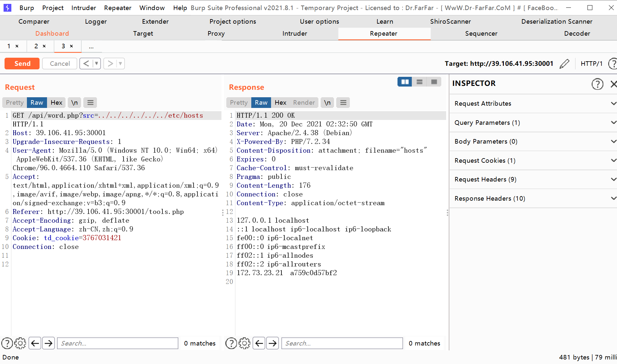Expand Request Attributes section
Screen dimensions: 617x364
533,103
